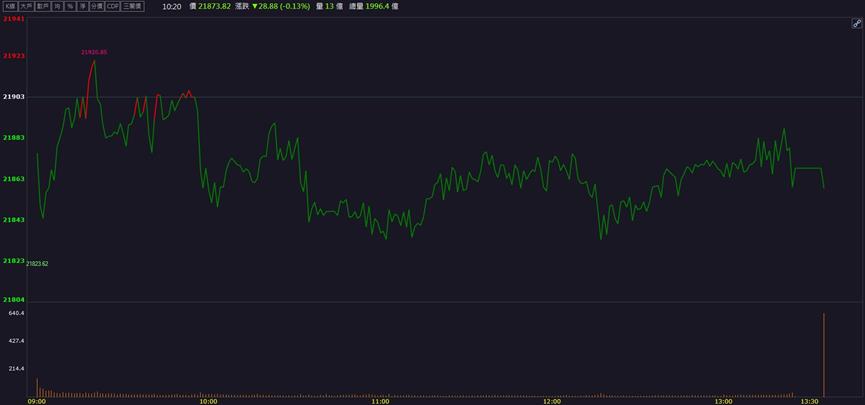Click the 21863 y-axis label
Image resolution: width=865 pixels, height=405 pixels.
tap(12, 179)
